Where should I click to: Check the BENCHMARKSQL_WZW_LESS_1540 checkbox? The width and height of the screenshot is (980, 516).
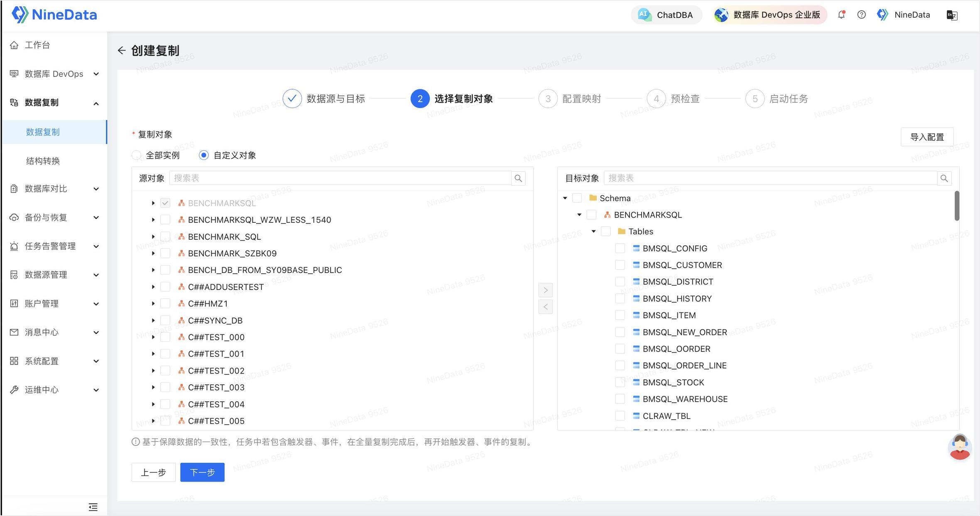165,220
